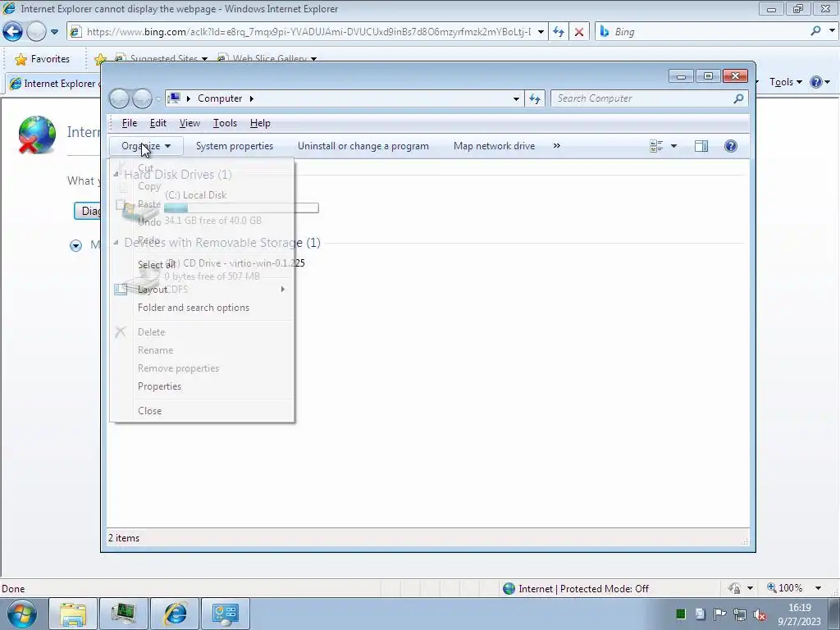Open the IE address bar history dropdown
The height and width of the screenshot is (630, 840).
pyautogui.click(x=541, y=32)
